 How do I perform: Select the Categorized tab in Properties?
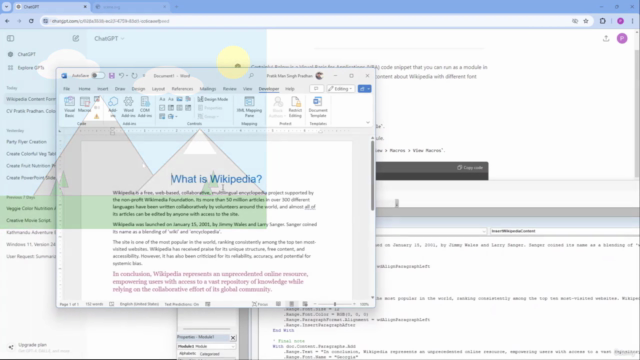point(210,354)
